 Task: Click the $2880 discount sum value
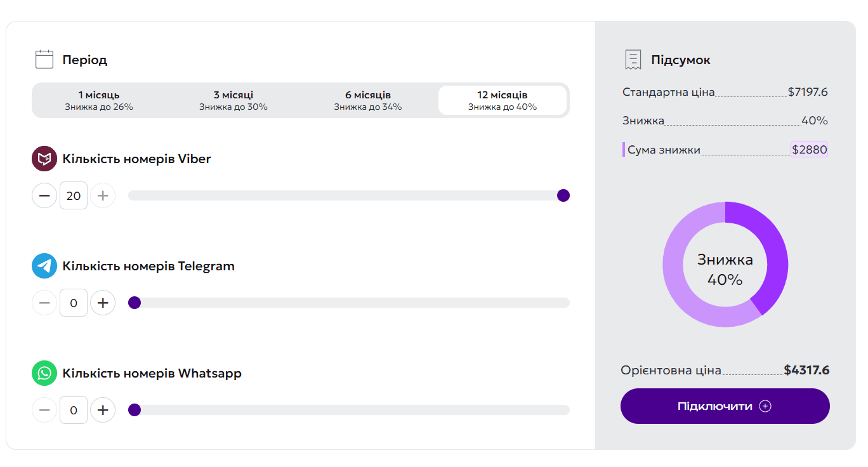point(810,150)
